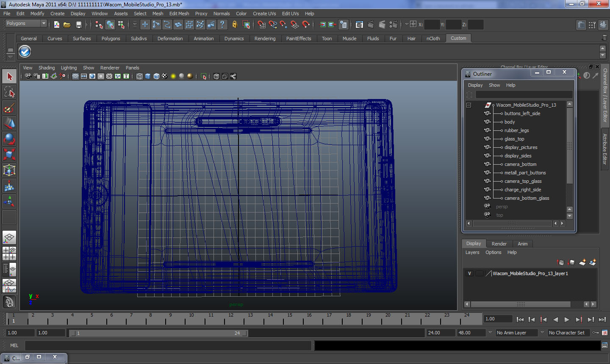Select the arrow Select Tool in toolbox
Screen dimensions: 610x364
[x=9, y=77]
